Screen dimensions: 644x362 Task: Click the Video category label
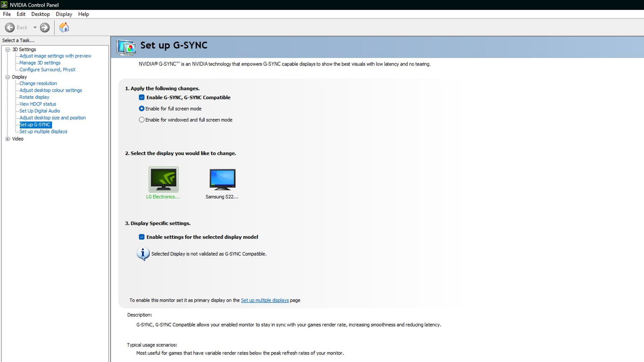coord(18,139)
